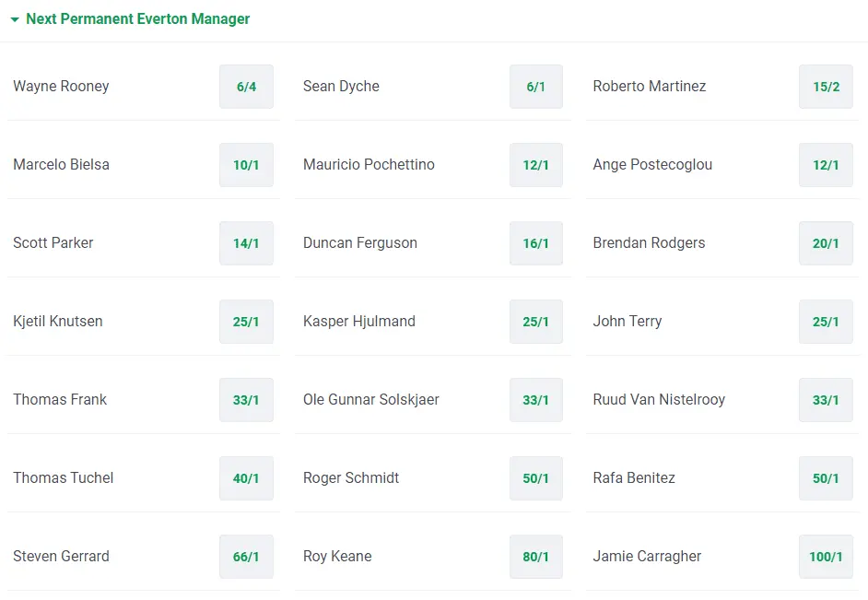Image resolution: width=868 pixels, height=600 pixels.
Task: Select Wayne Rooney odds 6/4
Action: (246, 87)
